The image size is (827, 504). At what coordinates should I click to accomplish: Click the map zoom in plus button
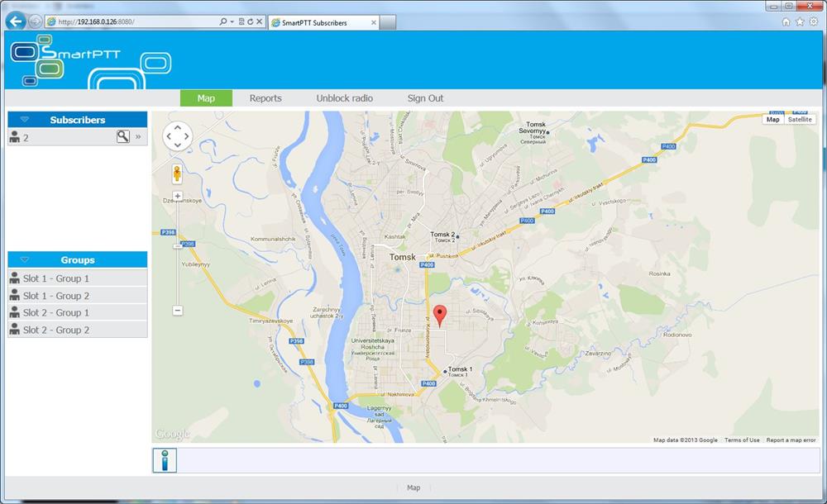point(178,196)
